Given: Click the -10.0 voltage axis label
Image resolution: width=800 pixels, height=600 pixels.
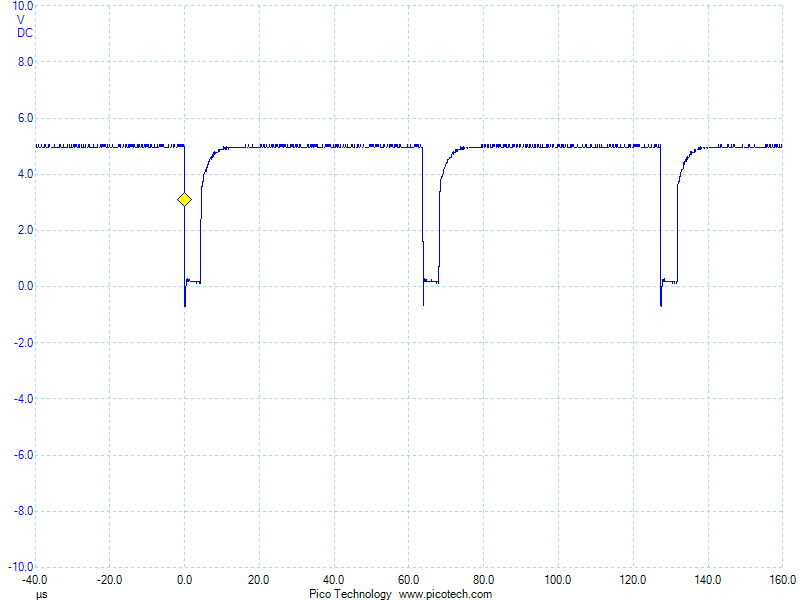Looking at the screenshot, I should coord(20,567).
